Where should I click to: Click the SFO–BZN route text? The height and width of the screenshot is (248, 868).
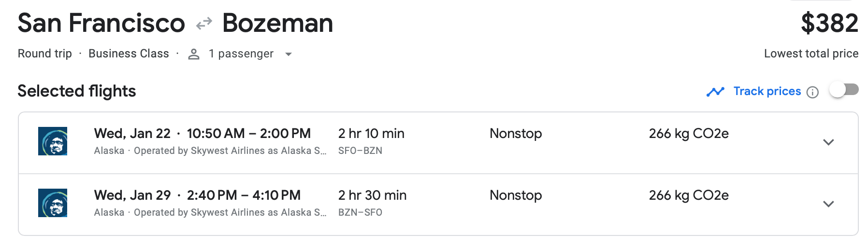point(360,151)
